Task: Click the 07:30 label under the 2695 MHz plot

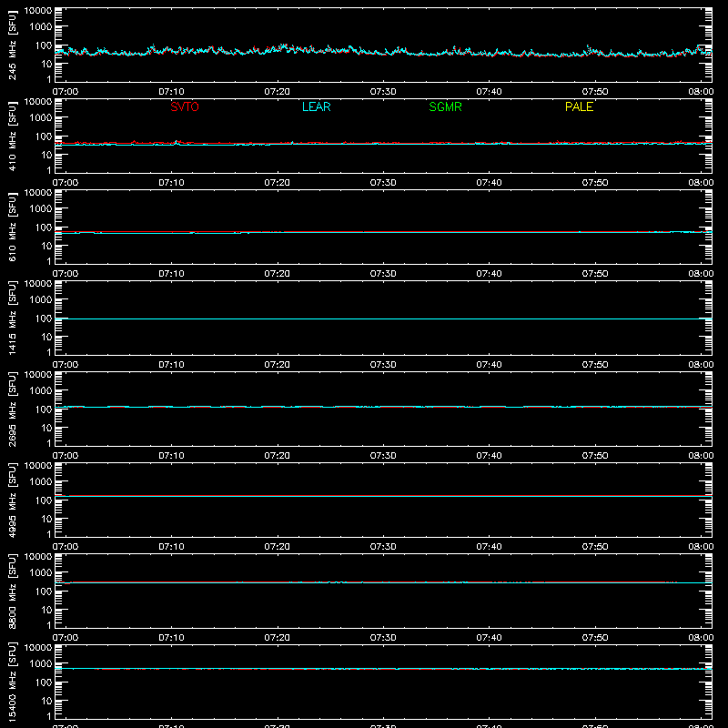Action: 383,456
